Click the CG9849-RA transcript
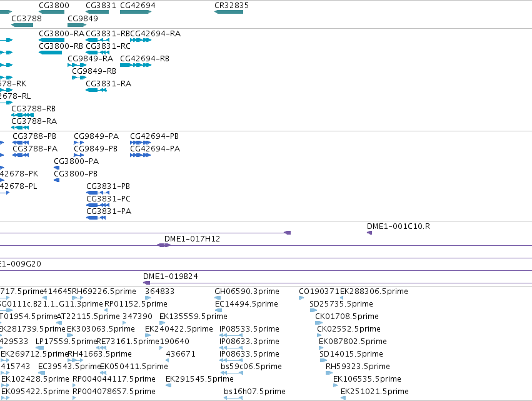This screenshot has height=401, width=532. [77, 65]
